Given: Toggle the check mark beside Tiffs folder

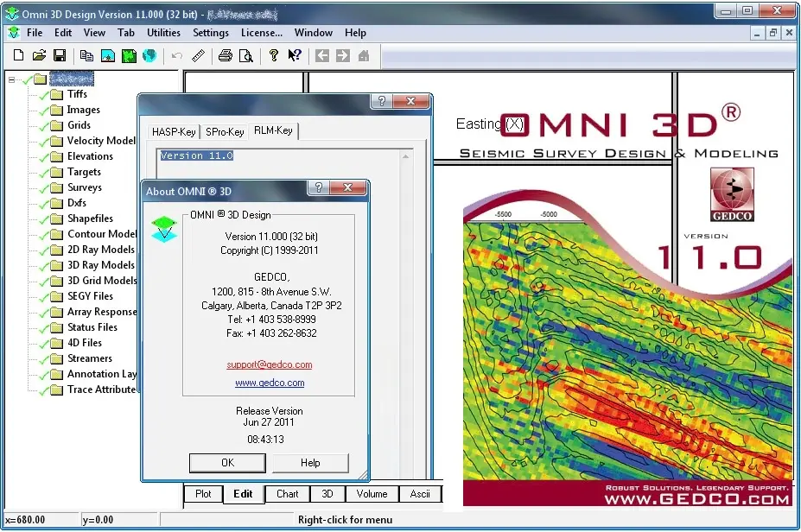Looking at the screenshot, I should pos(44,95).
